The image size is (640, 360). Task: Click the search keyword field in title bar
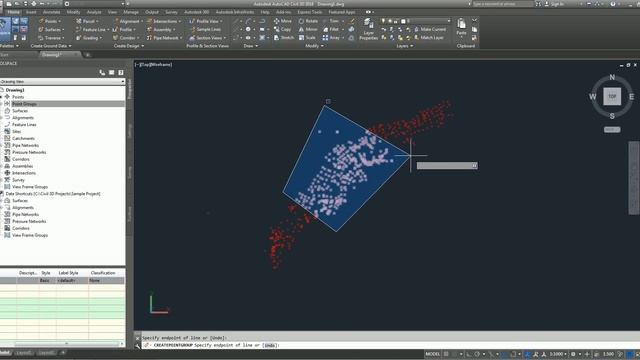(502, 4)
